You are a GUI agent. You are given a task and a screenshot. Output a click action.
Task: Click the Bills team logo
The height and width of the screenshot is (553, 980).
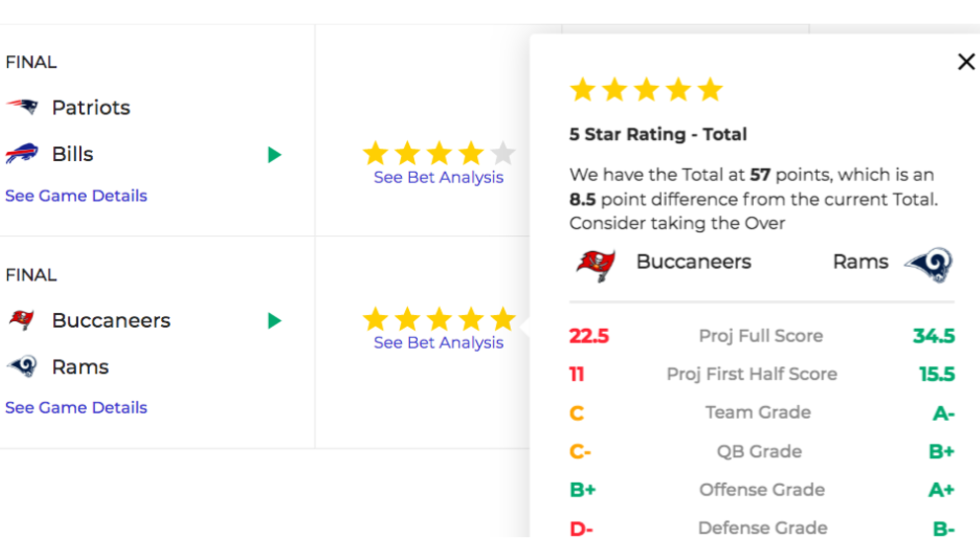pyautogui.click(x=23, y=153)
